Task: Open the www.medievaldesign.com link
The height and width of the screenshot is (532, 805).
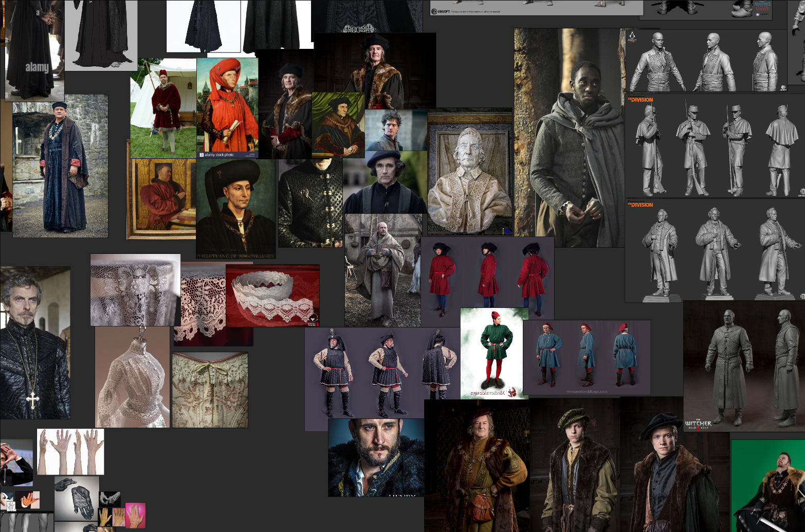Action: pyautogui.click(x=587, y=392)
